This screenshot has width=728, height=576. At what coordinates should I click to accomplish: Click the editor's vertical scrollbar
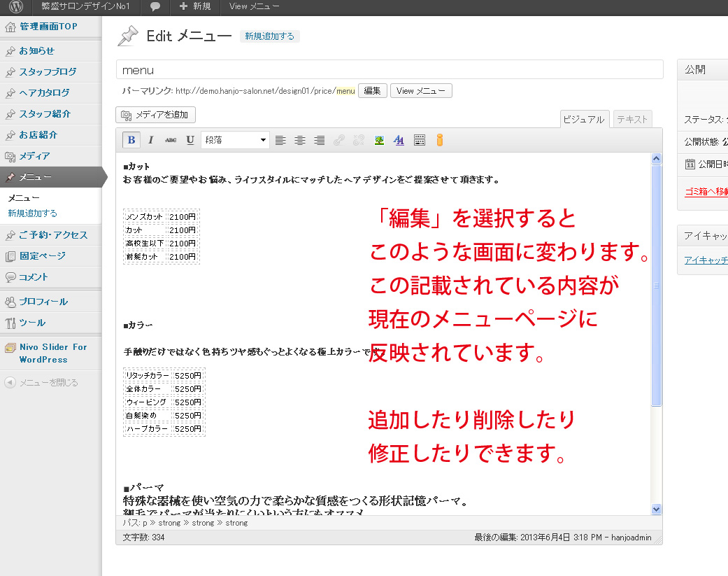656,286
